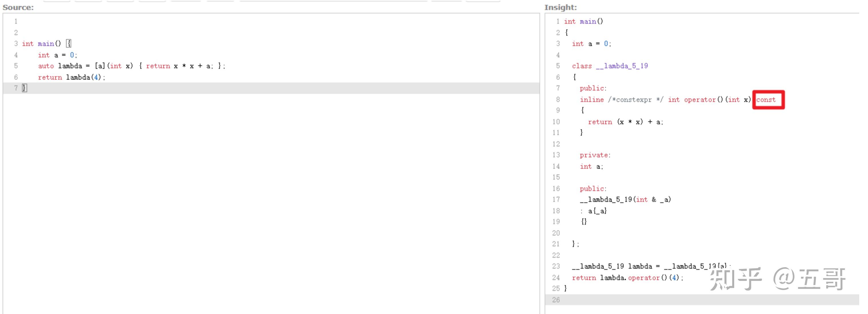This screenshot has height=314, width=868.
Task: Click line number 24 in Insight pane
Action: click(x=556, y=277)
